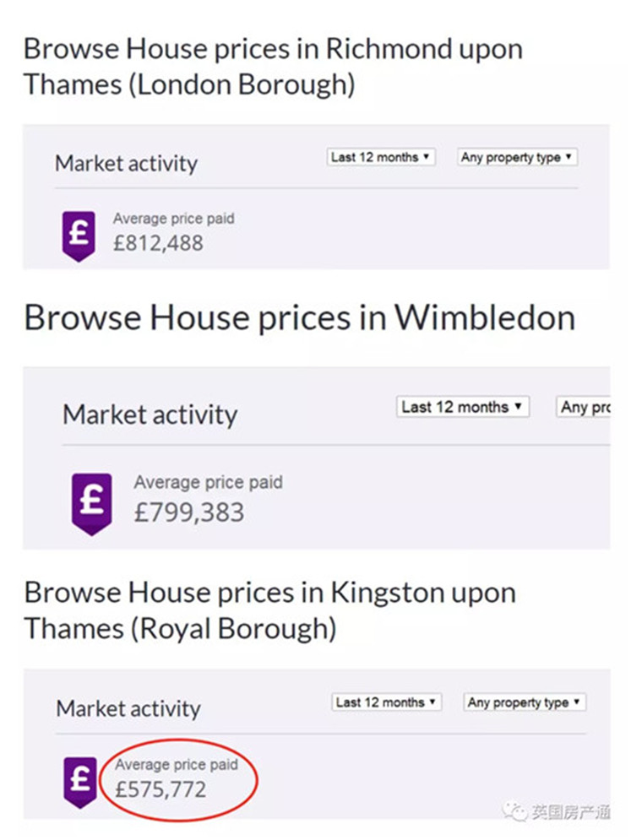
Task: Expand Kingston's "Any property type" dropdown
Action: pyautogui.click(x=525, y=702)
